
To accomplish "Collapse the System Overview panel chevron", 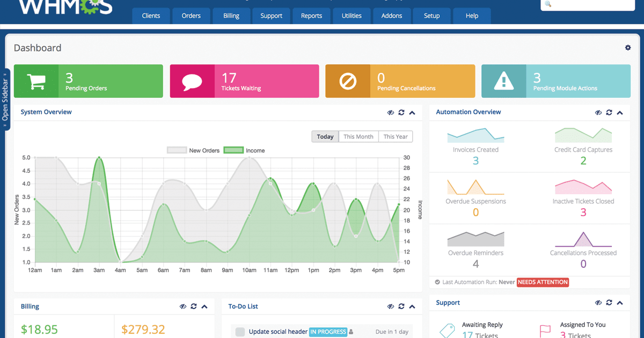I will (412, 113).
